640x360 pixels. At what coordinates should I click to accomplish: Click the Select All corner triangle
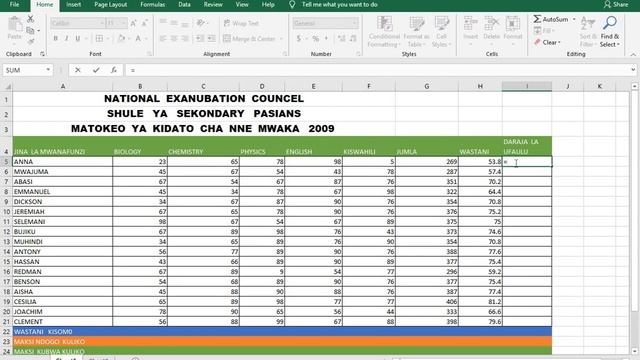click(7, 87)
